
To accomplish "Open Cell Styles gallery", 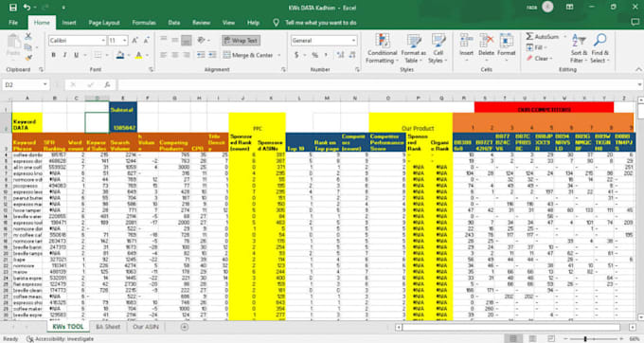I will coord(438,48).
